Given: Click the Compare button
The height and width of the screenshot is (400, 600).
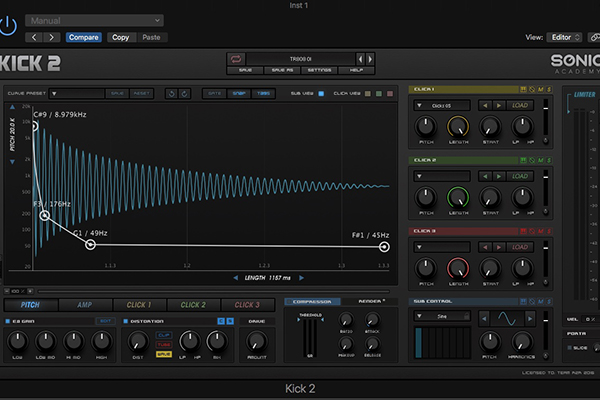Looking at the screenshot, I should pos(83,37).
